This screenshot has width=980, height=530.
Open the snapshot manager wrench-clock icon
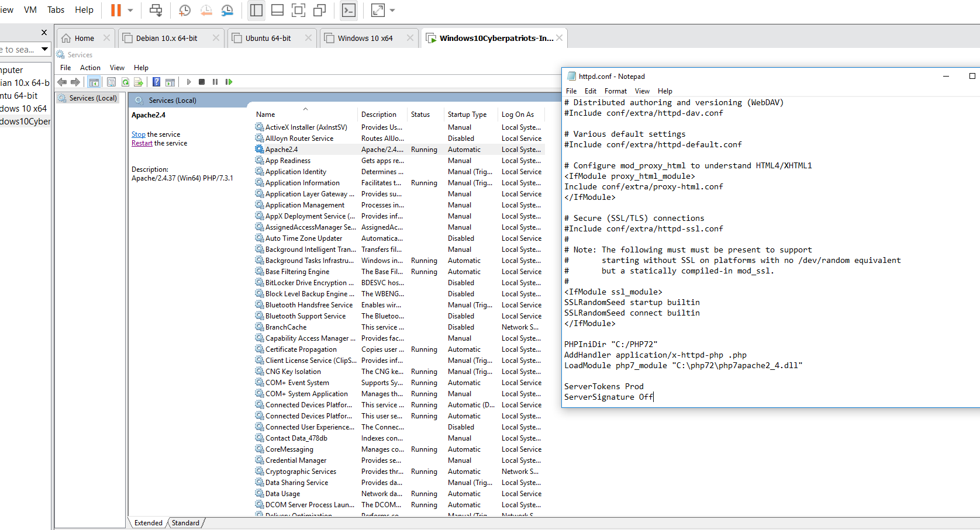click(227, 10)
